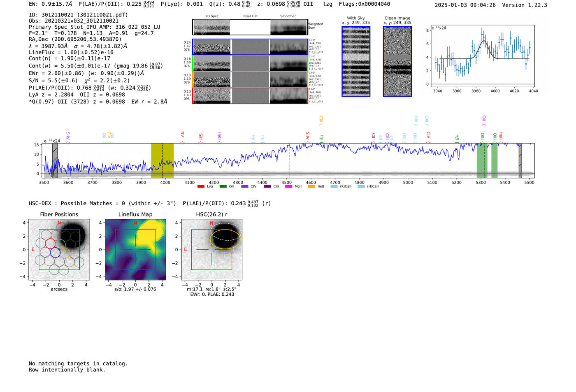Click the OII green legend swatch

tap(223, 187)
